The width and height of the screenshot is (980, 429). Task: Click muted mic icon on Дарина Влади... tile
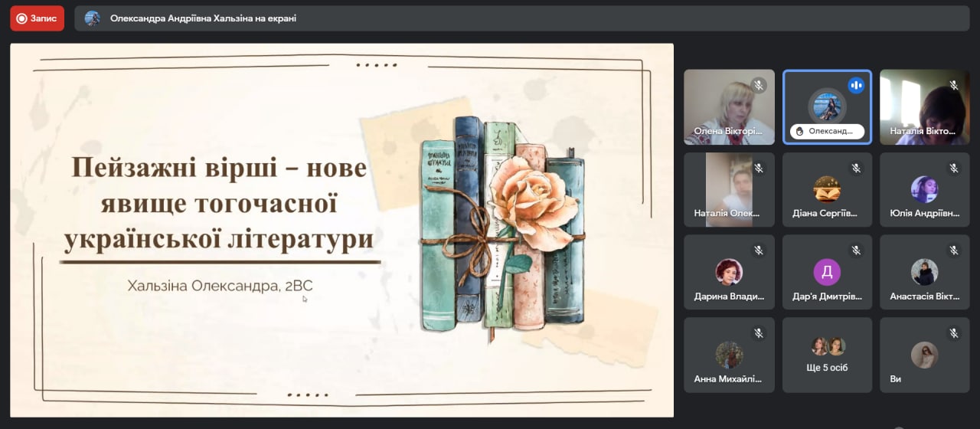click(759, 251)
